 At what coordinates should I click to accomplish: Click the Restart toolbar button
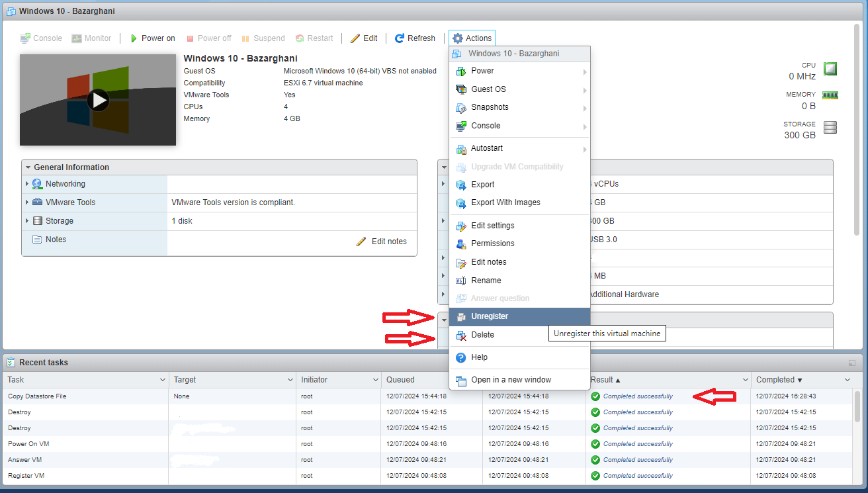pyautogui.click(x=314, y=38)
